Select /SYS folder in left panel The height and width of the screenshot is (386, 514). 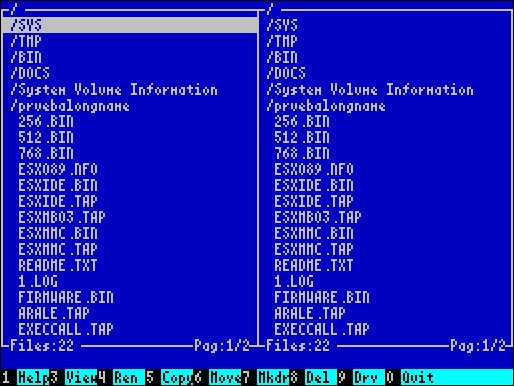(130, 25)
